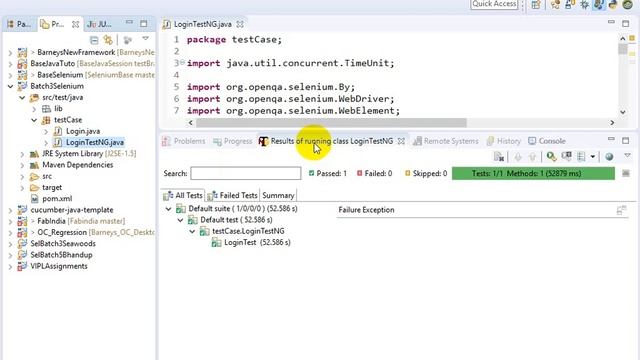Expand the lib package
This screenshot has height=360, width=640.
click(34, 109)
